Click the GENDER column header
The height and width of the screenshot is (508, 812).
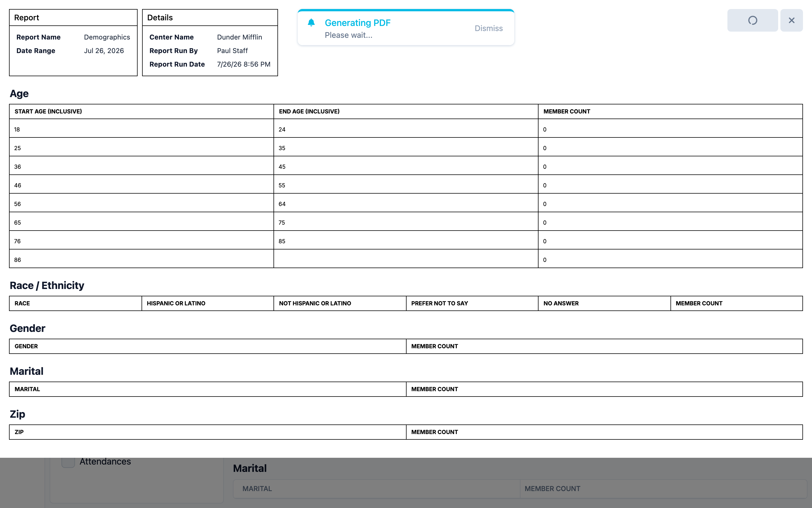pyautogui.click(x=208, y=346)
